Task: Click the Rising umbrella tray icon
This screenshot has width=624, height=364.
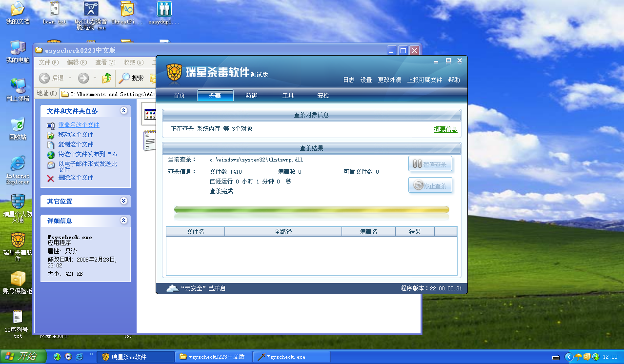Action: 579,357
